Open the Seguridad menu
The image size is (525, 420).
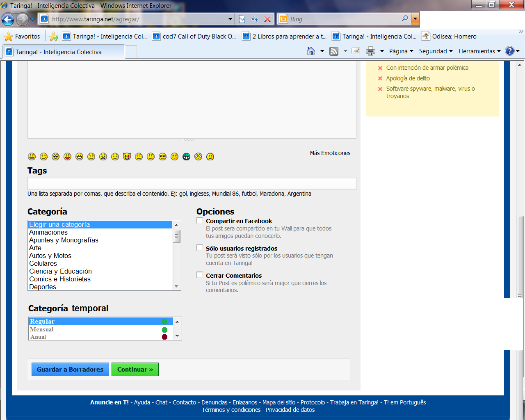tap(436, 51)
